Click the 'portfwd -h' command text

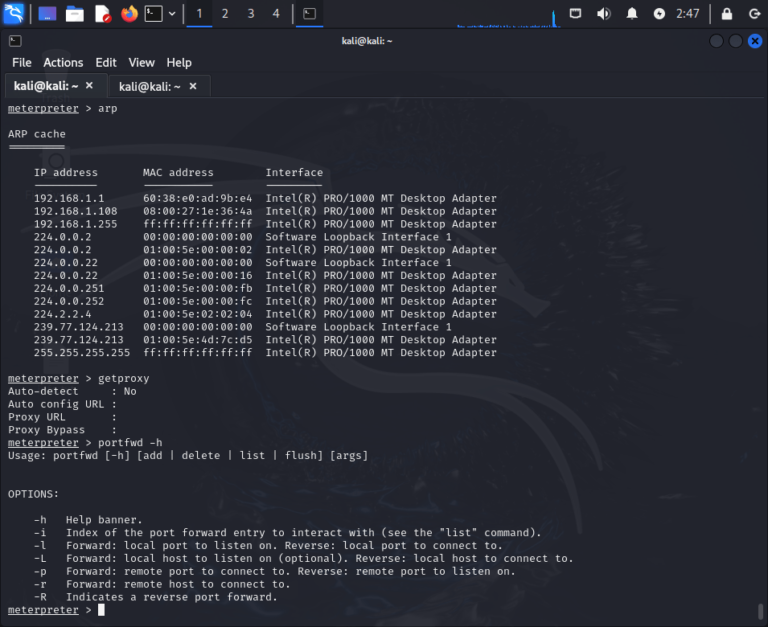[x=130, y=443]
